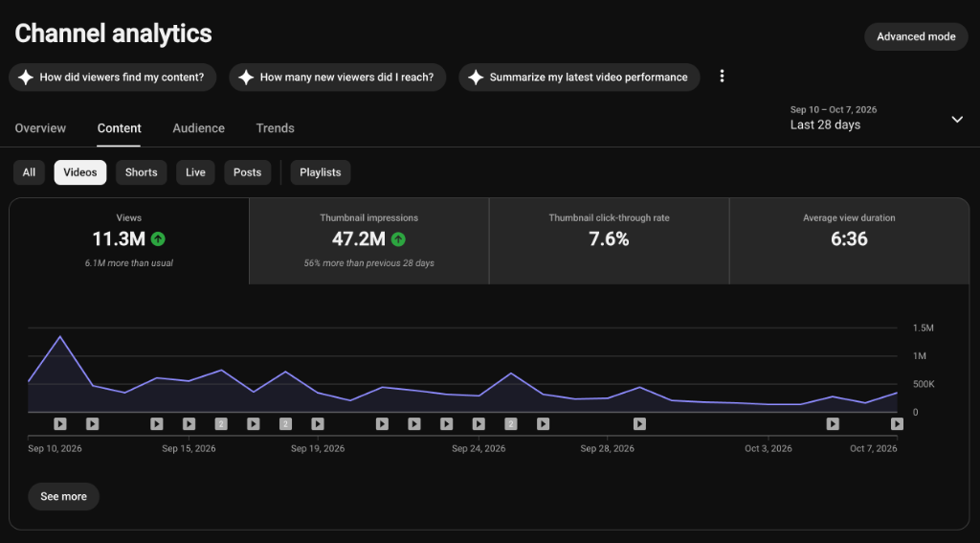Choose the Live filter chip

[195, 172]
